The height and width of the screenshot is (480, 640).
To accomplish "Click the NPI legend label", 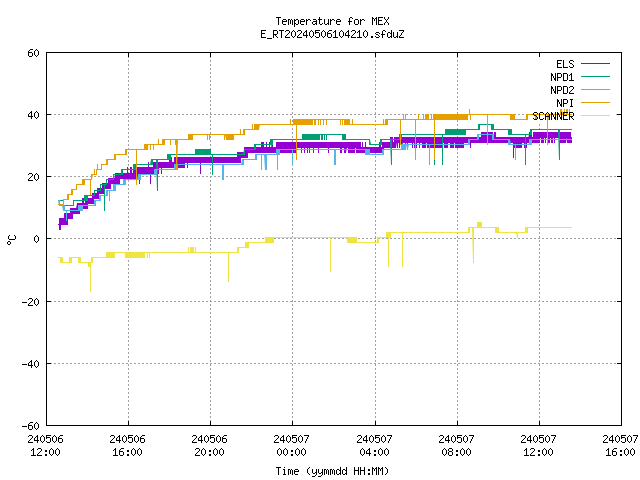I will (565, 103).
